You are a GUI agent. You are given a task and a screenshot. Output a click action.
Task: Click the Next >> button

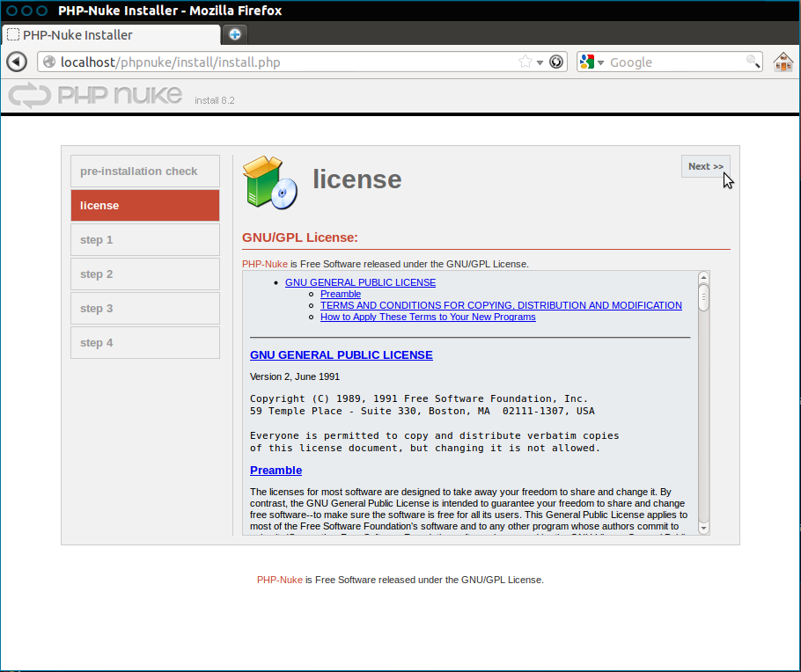pyautogui.click(x=705, y=166)
